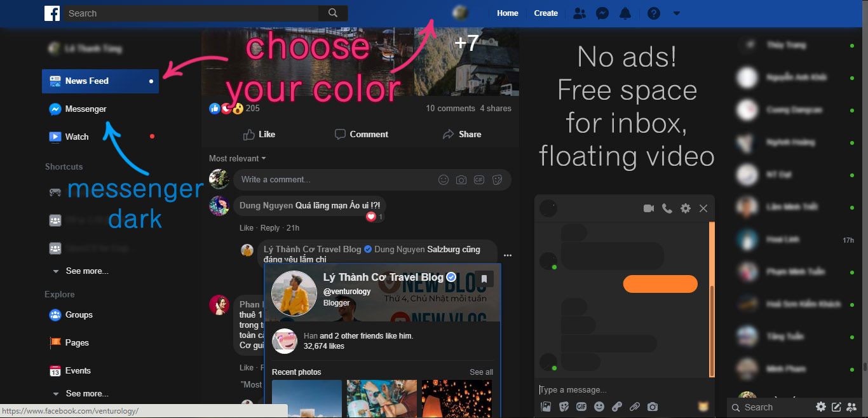Create new group icon in chat sidebar
868x418 pixels.
(852, 407)
